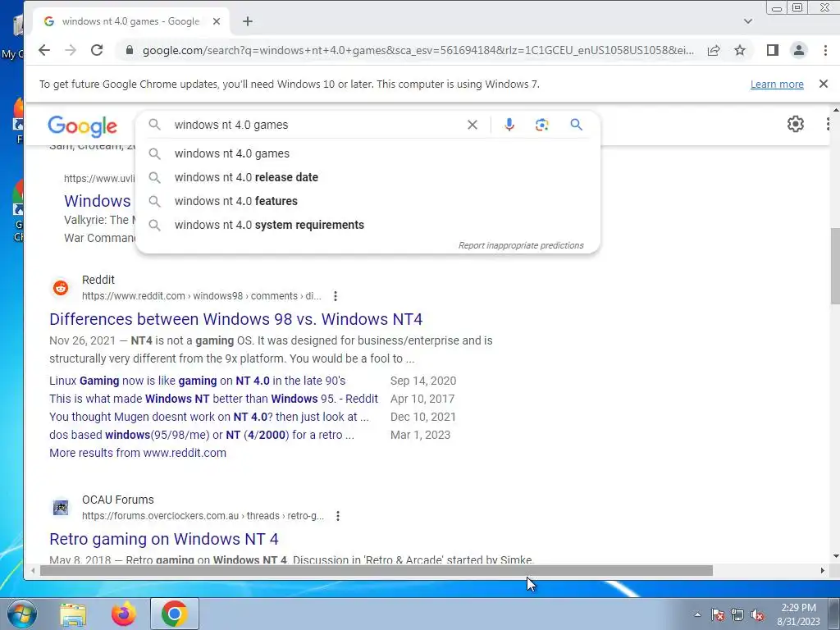Open site security padlock info
The image size is (840, 630).
coord(129,50)
